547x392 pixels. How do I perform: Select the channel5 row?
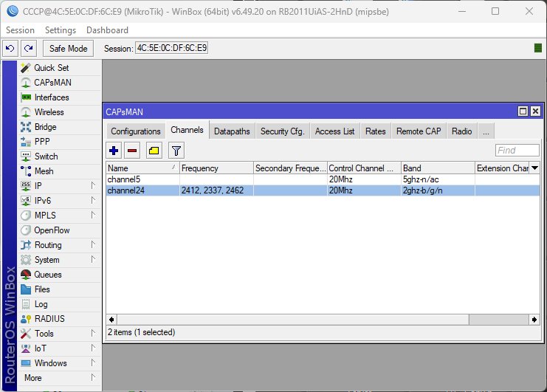coord(323,179)
